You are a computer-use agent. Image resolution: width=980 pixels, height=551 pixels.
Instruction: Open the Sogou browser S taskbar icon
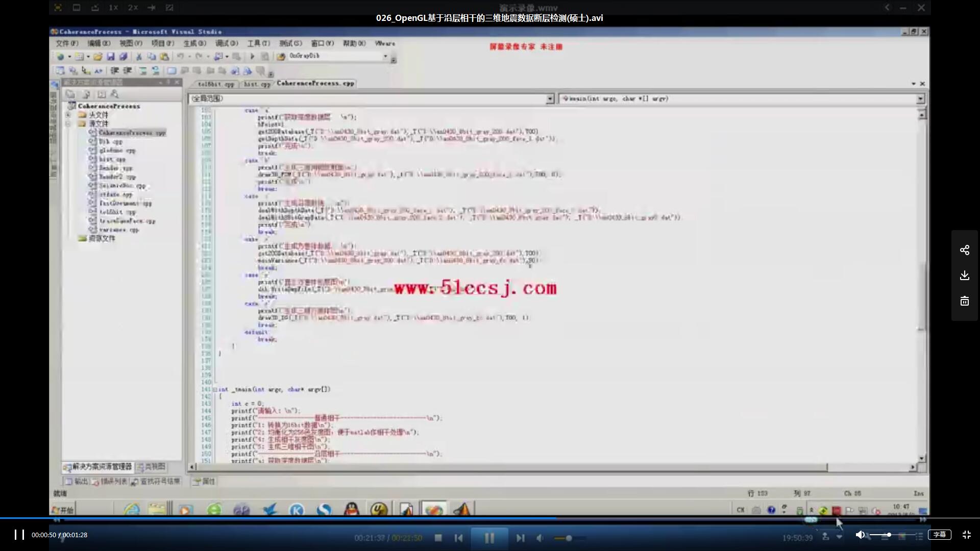(324, 509)
